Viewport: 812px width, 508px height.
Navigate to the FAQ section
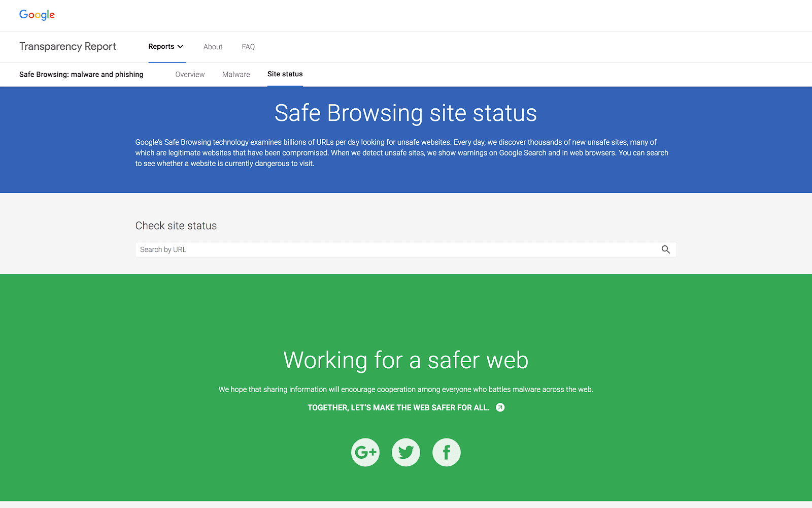[248, 46]
